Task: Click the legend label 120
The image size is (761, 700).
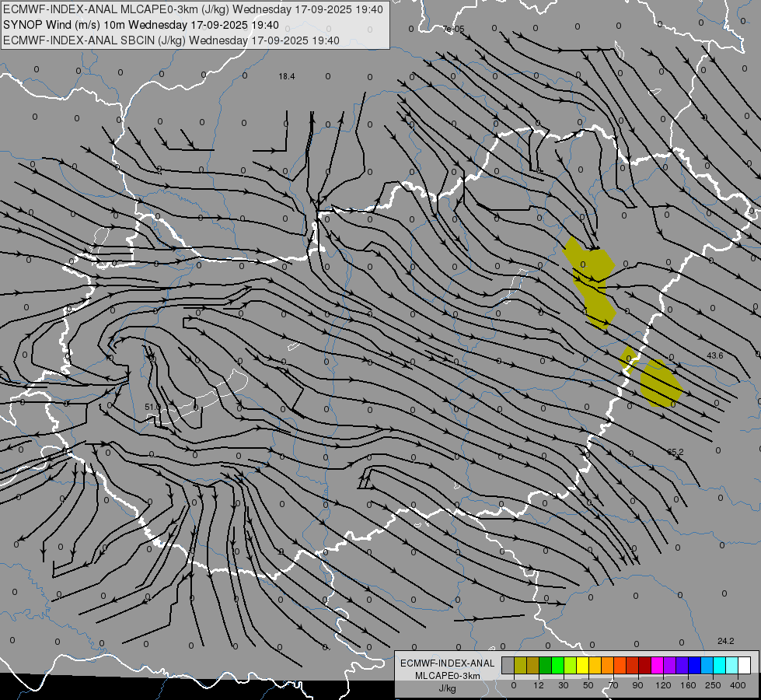Action: pos(664,685)
